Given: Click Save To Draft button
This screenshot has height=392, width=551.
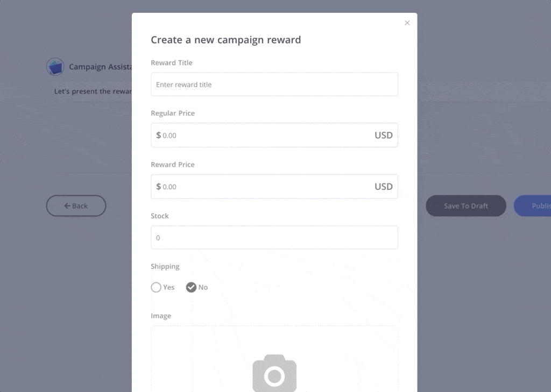Looking at the screenshot, I should 466,206.
